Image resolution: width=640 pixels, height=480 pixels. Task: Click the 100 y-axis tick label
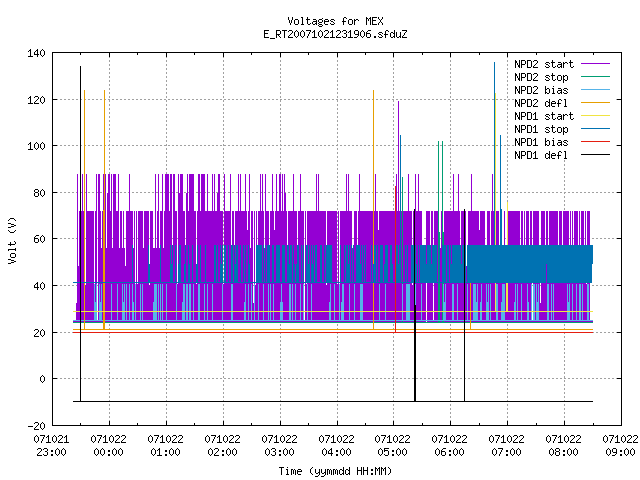[36, 146]
